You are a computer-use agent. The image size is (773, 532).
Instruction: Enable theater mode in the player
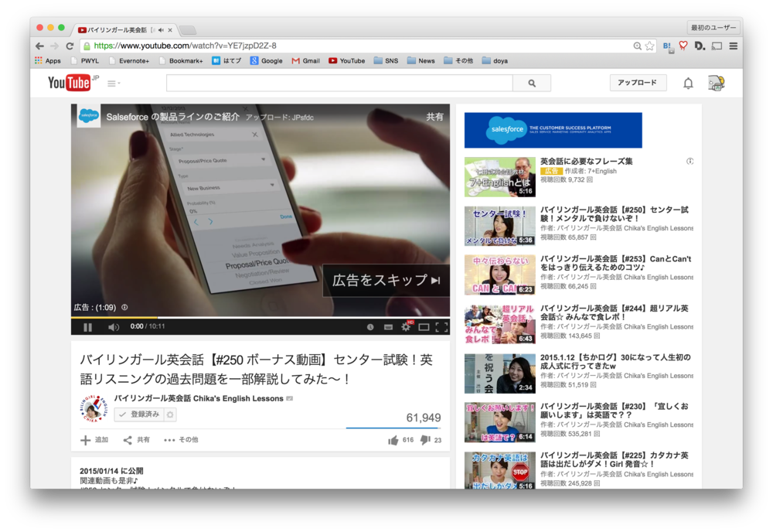click(x=424, y=327)
